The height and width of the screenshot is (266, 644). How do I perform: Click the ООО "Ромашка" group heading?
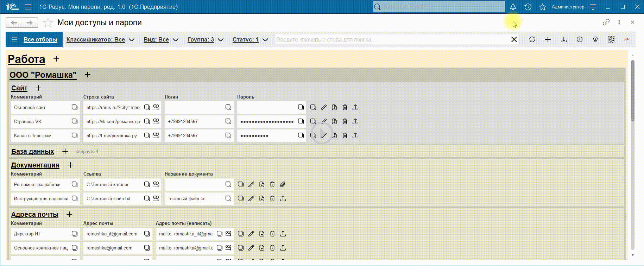click(x=43, y=75)
